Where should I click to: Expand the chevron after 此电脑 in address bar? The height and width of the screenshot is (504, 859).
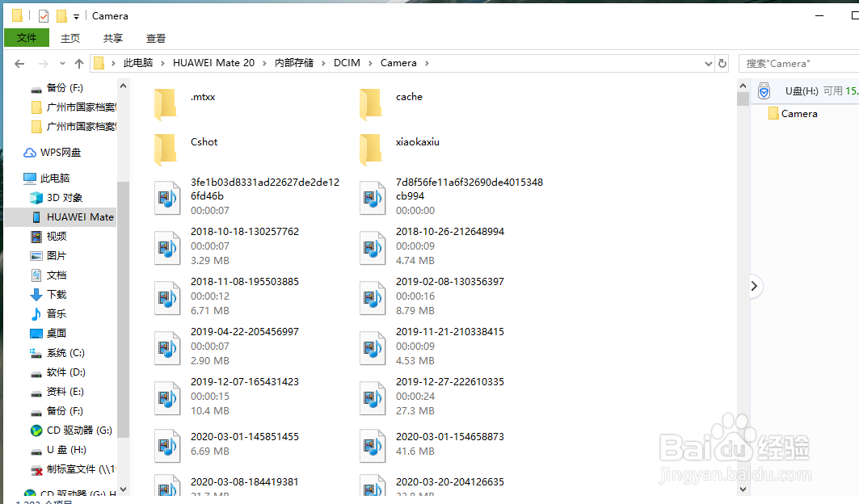162,64
